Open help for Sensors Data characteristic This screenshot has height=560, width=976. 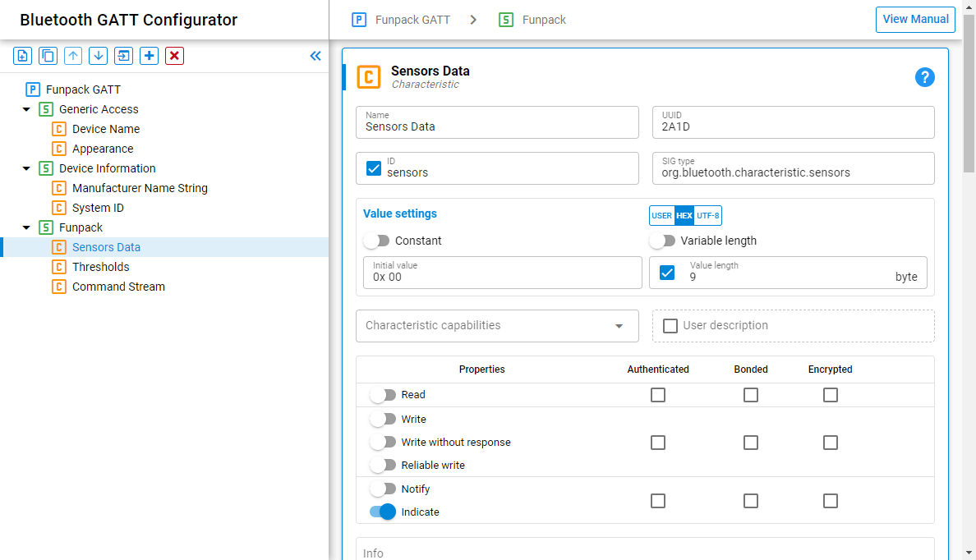tap(924, 77)
